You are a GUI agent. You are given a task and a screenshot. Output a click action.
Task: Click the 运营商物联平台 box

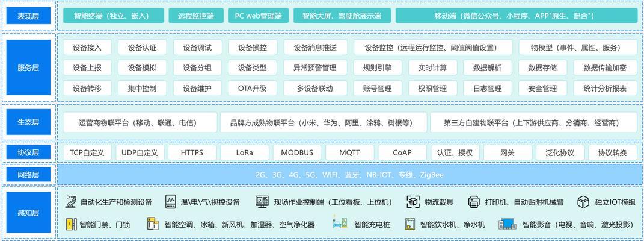click(140, 122)
